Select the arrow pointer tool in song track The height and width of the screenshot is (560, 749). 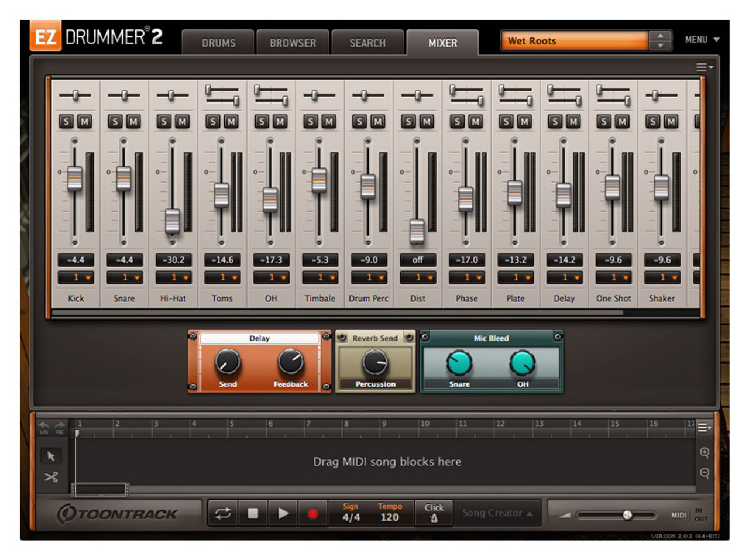click(51, 456)
